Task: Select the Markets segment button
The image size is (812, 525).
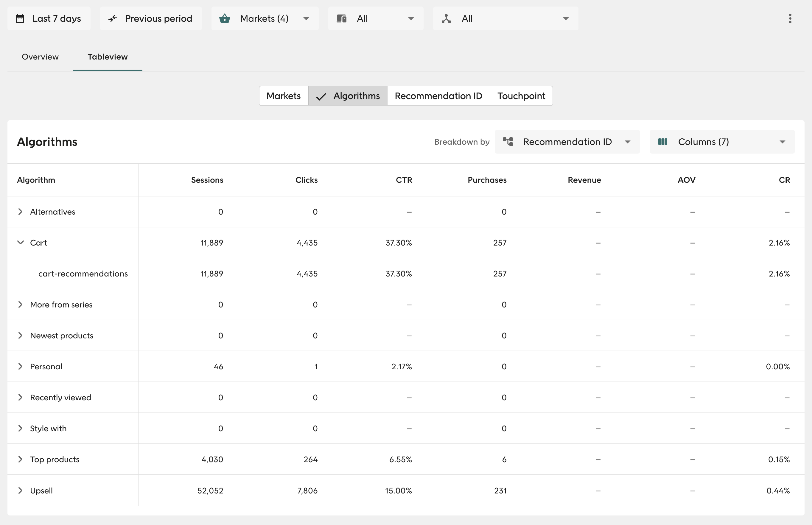Action: (284, 96)
